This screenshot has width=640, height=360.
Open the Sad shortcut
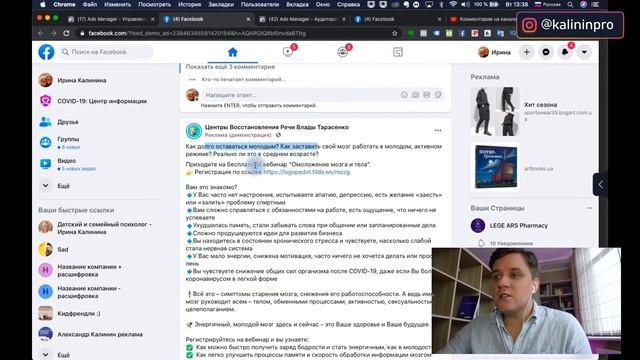coord(62,249)
